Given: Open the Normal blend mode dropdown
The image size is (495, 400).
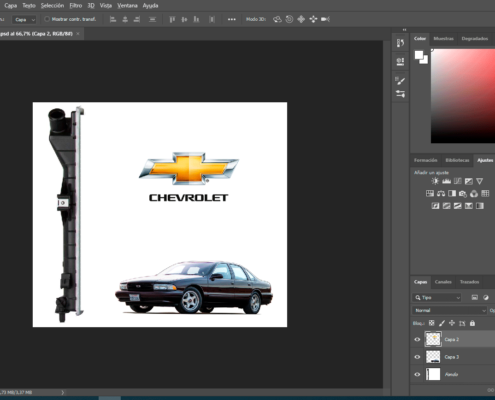Looking at the screenshot, I should [x=450, y=310].
